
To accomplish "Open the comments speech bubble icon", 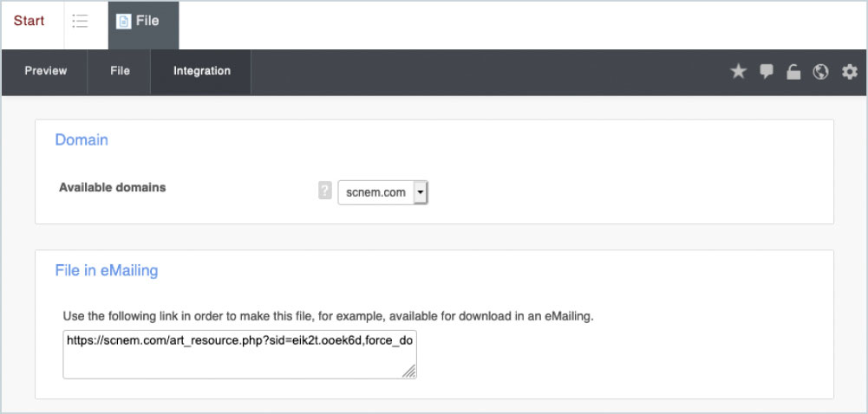I will tap(766, 72).
